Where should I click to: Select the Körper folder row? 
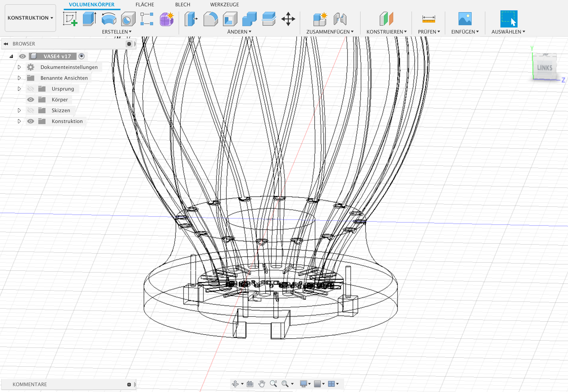pyautogui.click(x=49, y=100)
